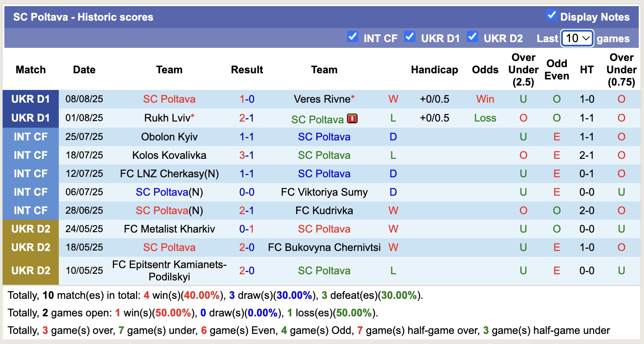Click the INT CF badge on Obolon Kyiv row
The image size is (644, 344).
(30, 136)
